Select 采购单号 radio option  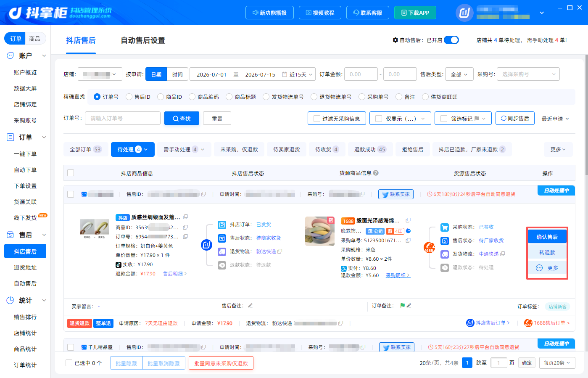362,97
